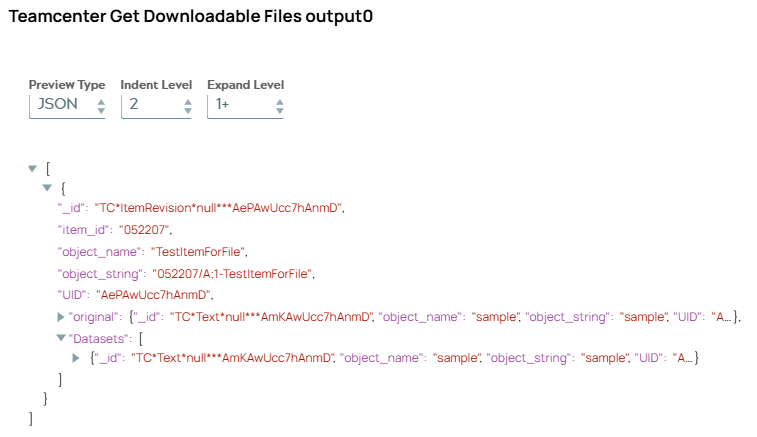Screen dimensions: 757x437
Task: Collapse the first object triangle
Action: pyautogui.click(x=47, y=187)
